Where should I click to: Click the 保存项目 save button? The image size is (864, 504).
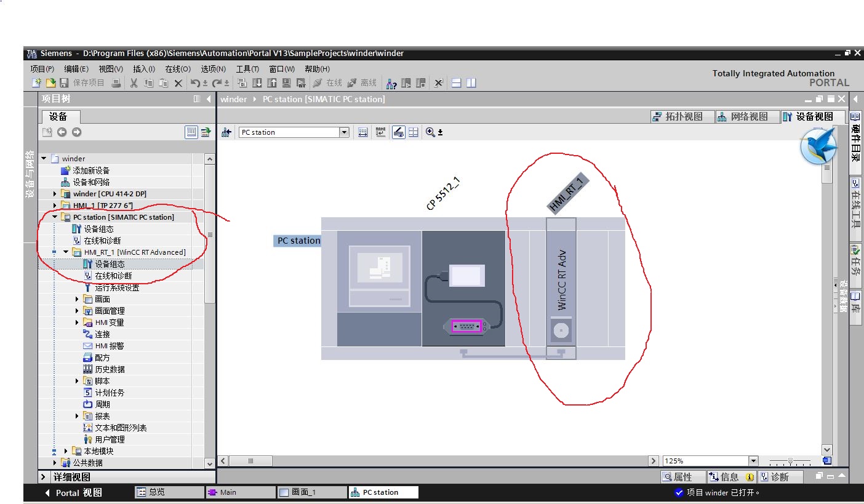tap(82, 83)
